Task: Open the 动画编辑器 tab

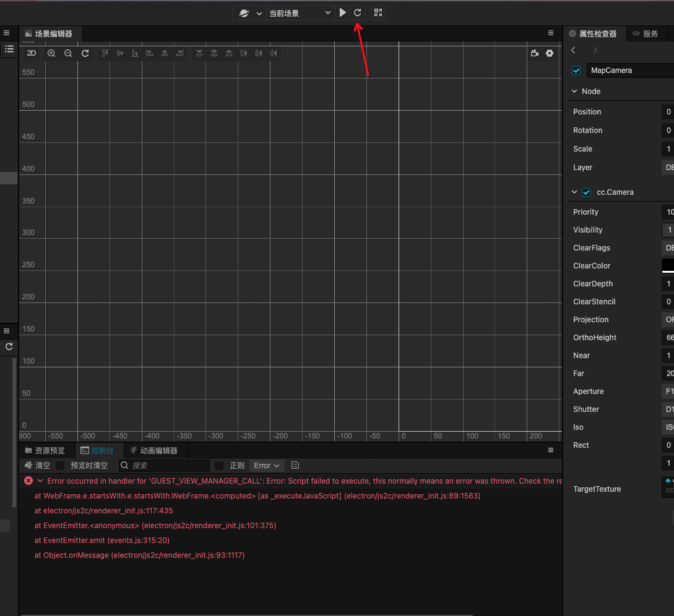Action: (154, 451)
